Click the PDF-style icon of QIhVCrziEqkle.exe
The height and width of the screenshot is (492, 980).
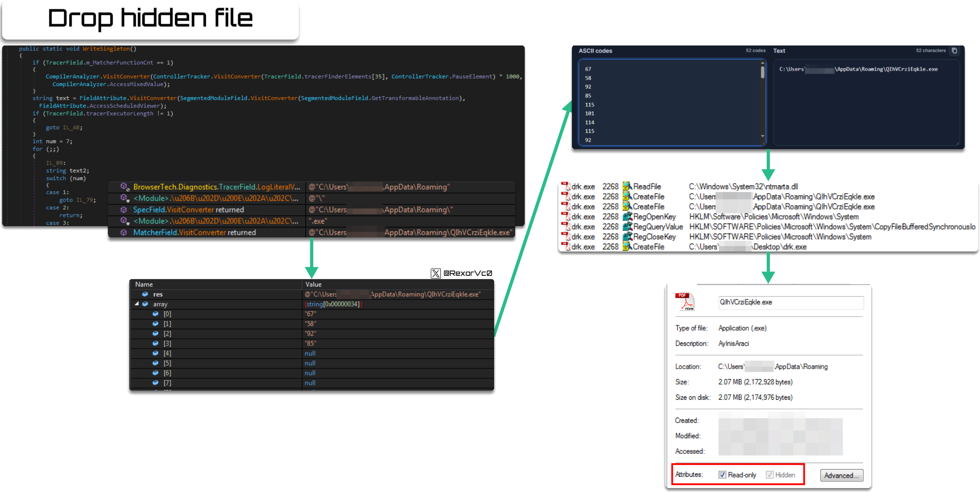pyautogui.click(x=685, y=302)
